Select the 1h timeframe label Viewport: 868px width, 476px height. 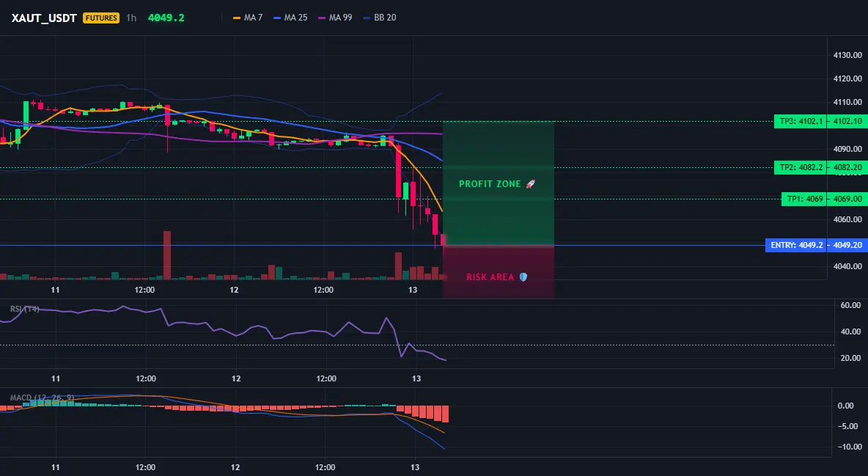[x=131, y=18]
